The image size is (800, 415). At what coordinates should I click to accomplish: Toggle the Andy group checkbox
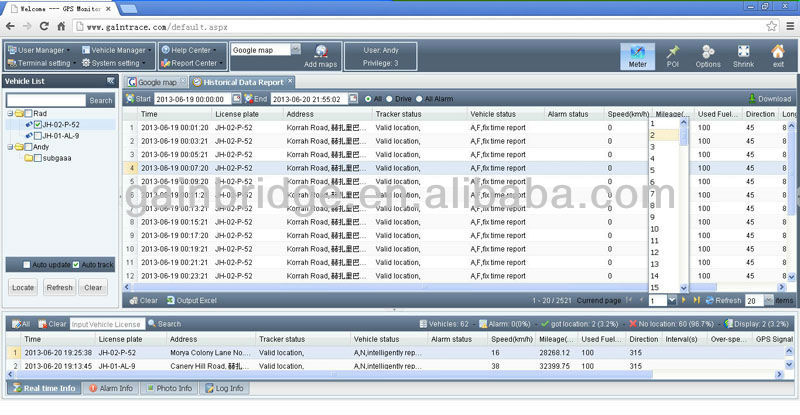tap(29, 147)
